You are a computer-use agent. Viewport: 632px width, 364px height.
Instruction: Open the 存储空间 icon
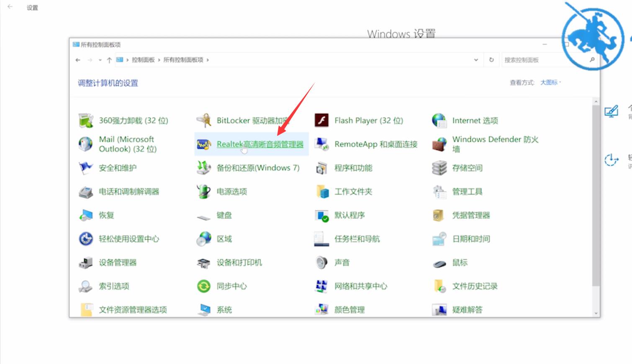click(439, 168)
